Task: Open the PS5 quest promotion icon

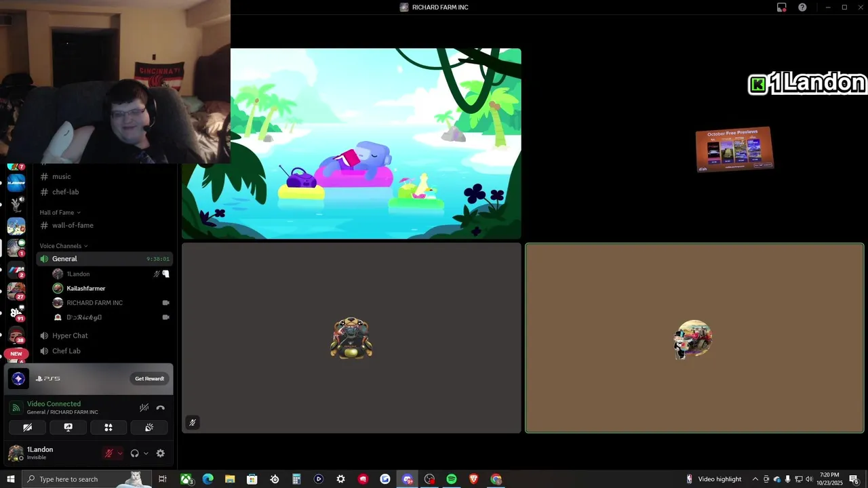Action: tap(18, 379)
